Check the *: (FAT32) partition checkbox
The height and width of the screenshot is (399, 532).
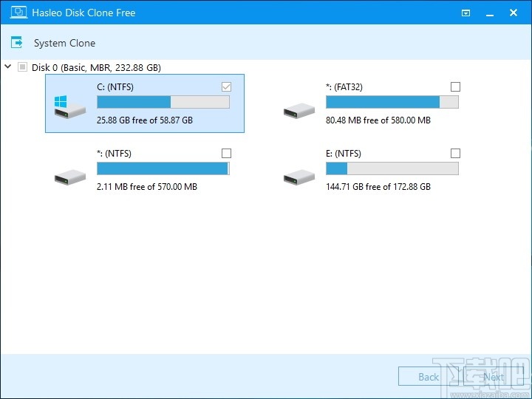[455, 87]
